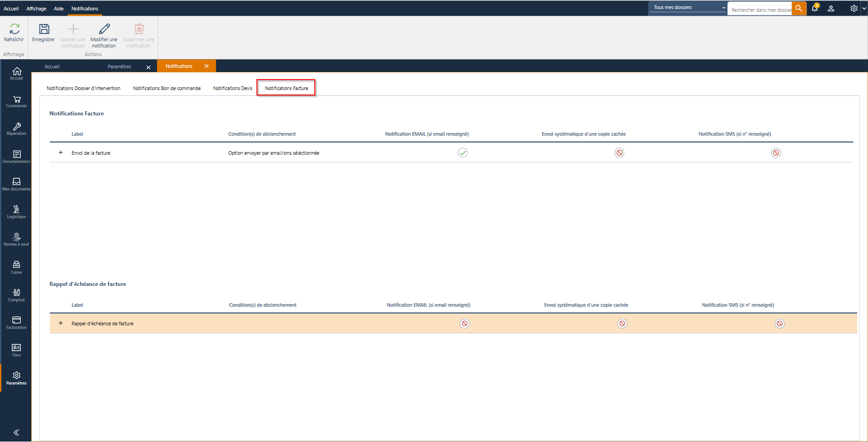Open the Tous mes dossiers dropdown
The height and width of the screenshot is (442, 868).
point(688,8)
